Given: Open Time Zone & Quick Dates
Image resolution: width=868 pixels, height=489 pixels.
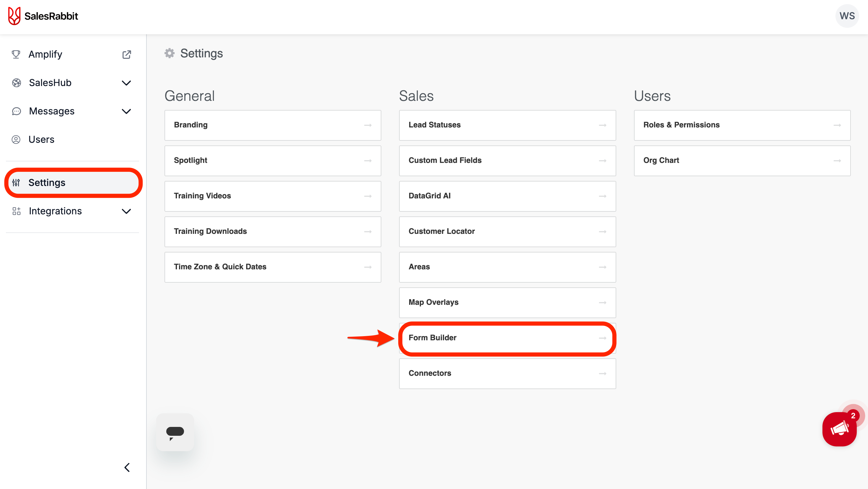Looking at the screenshot, I should click(272, 267).
